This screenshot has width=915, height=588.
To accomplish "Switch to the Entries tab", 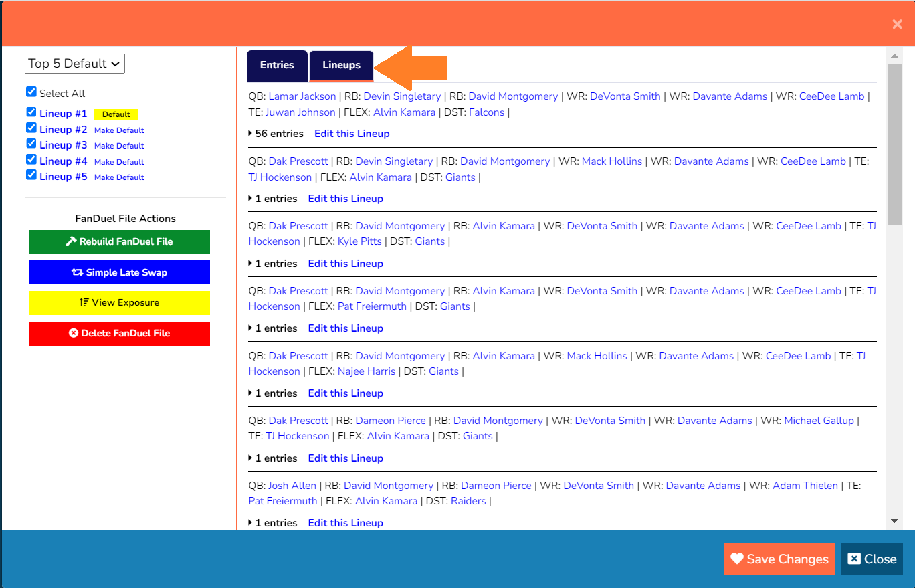I will (277, 66).
